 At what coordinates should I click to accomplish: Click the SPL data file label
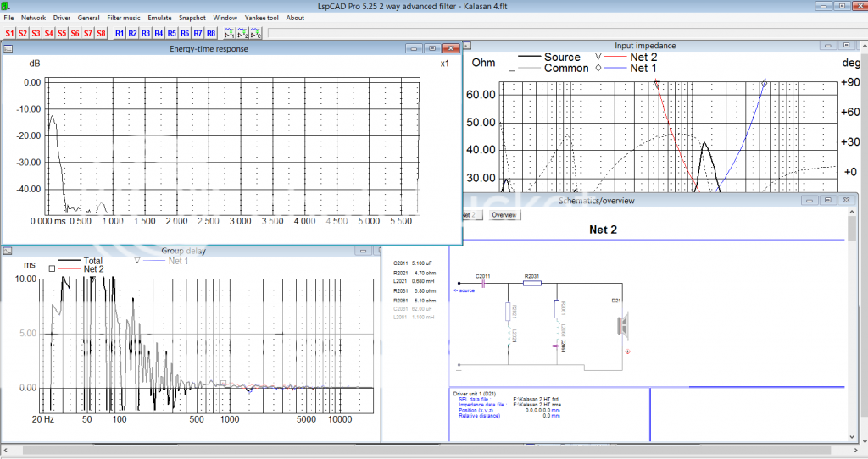[x=475, y=399]
